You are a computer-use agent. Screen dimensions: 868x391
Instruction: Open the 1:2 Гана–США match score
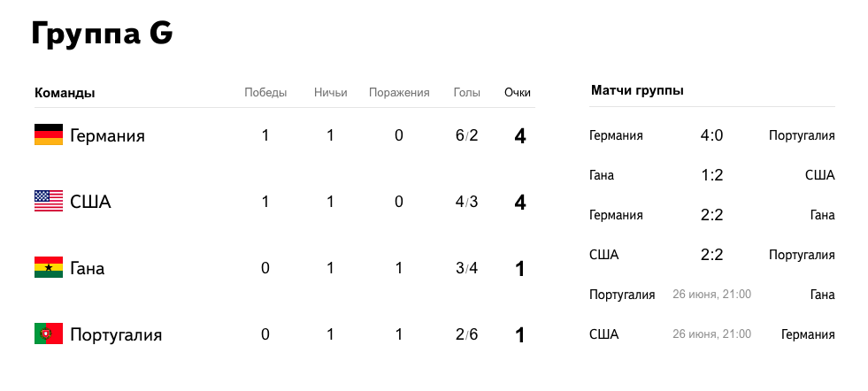(x=711, y=175)
